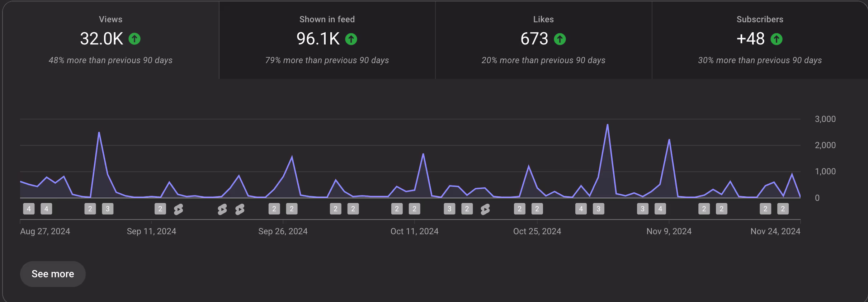Click the green up-arrow next to +48 subscribers

tap(777, 39)
